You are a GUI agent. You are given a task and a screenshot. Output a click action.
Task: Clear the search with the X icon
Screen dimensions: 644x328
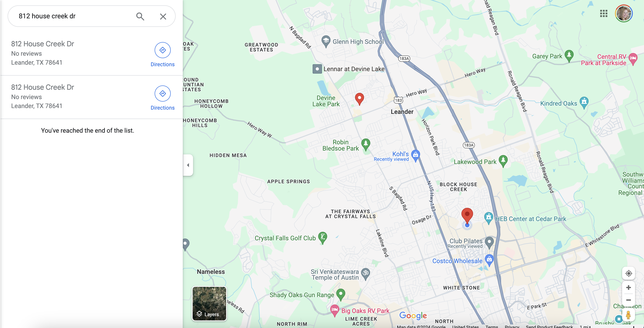[x=163, y=16]
